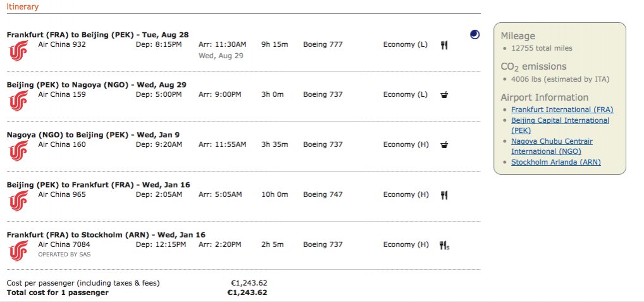Click the Frankfurt to Beijing segment heading
This screenshot has height=302, width=644.
[x=97, y=34]
